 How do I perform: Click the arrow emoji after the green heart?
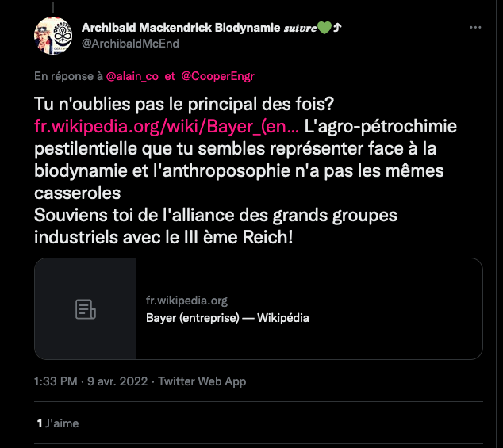(337, 28)
